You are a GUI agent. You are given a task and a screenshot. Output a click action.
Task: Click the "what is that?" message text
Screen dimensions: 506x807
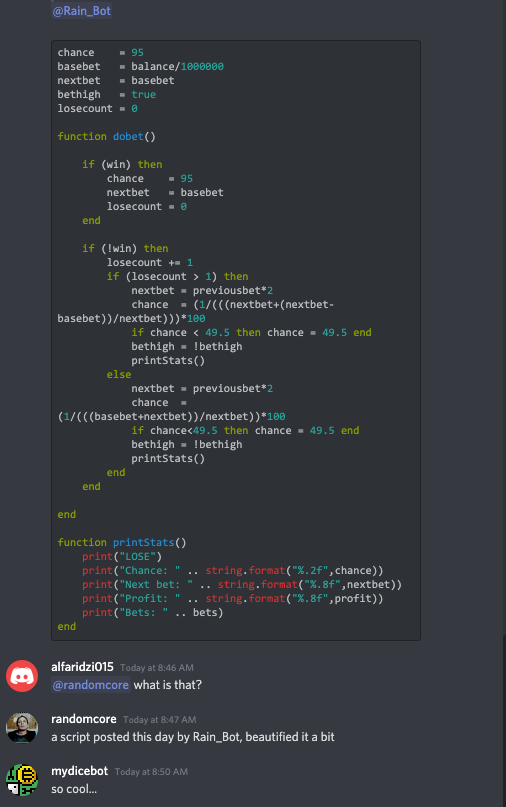[168, 685]
